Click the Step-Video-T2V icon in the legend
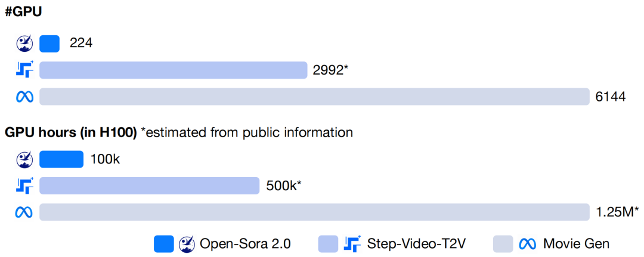644x257 pixels. [352, 243]
